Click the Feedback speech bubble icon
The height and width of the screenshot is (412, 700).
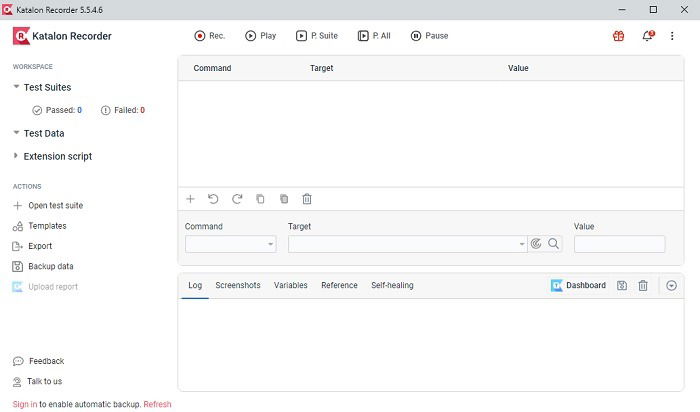(18, 361)
